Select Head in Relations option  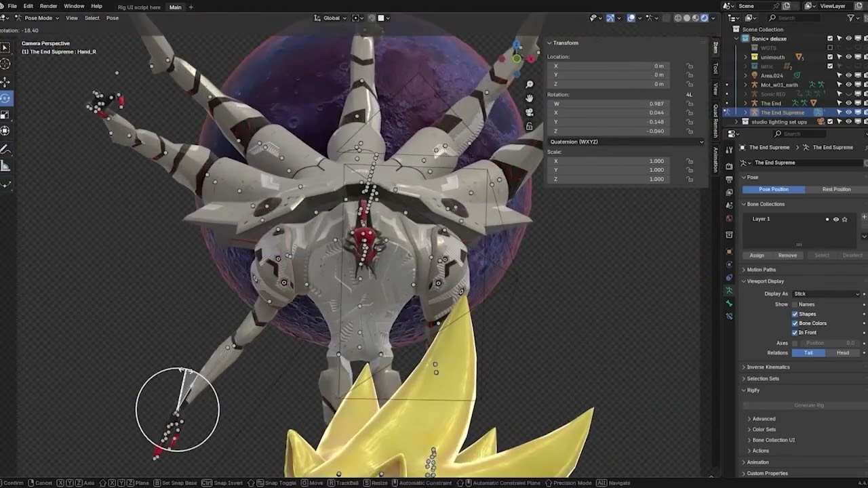(843, 353)
